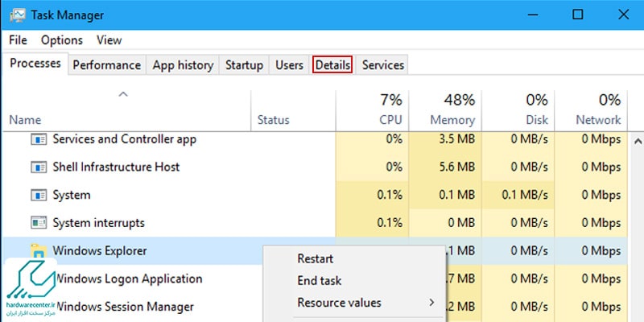Click the Shell Infrastructure Host process icon
The width and height of the screenshot is (644, 322).
(x=39, y=167)
